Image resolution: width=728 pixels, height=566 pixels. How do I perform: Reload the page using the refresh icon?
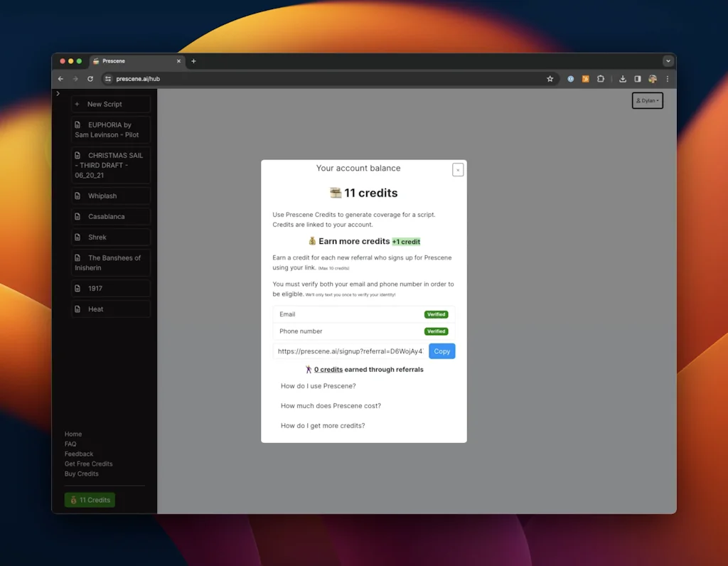tap(90, 79)
